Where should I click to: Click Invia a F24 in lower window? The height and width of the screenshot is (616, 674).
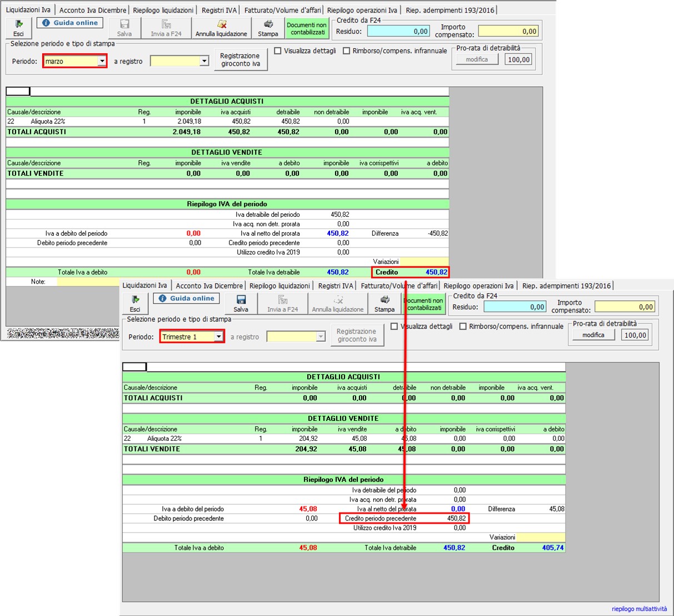282,303
